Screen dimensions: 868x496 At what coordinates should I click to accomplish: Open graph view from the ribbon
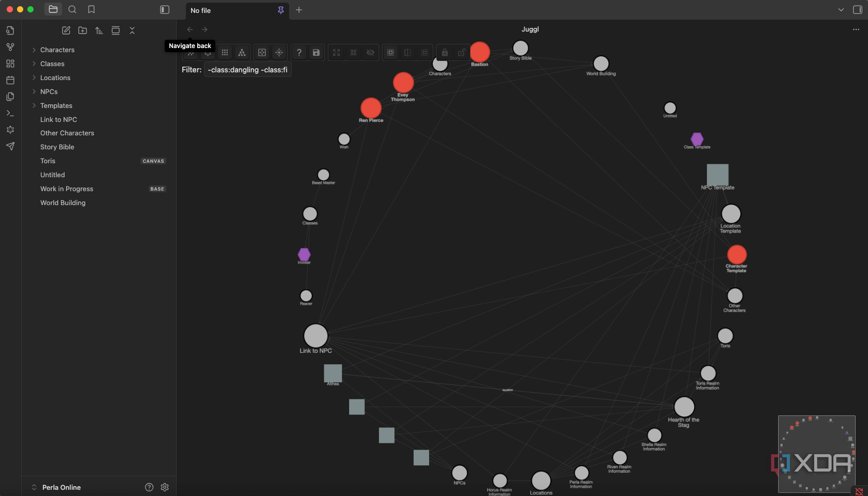click(x=10, y=47)
